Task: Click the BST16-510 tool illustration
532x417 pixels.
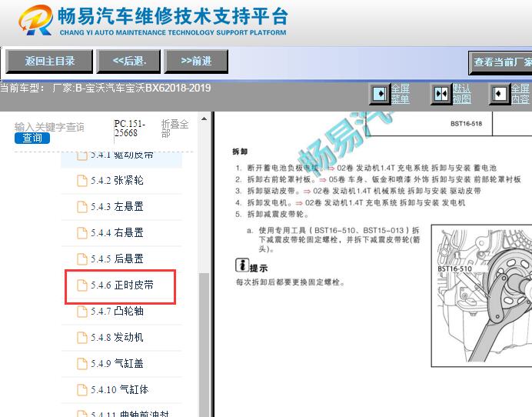Action: point(481,295)
